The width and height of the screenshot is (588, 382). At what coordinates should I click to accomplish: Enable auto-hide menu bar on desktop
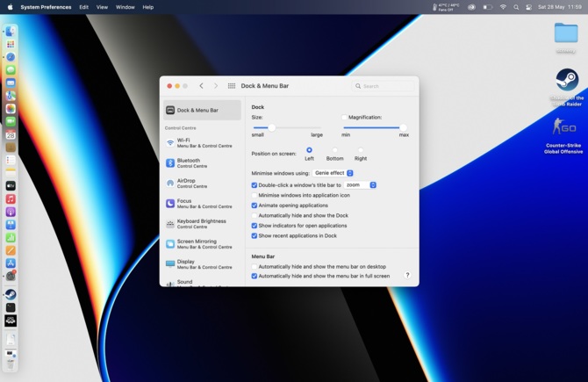(x=255, y=266)
